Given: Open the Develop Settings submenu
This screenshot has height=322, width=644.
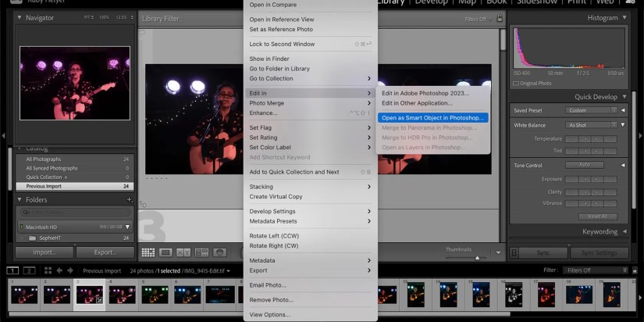Looking at the screenshot, I should point(311,211).
